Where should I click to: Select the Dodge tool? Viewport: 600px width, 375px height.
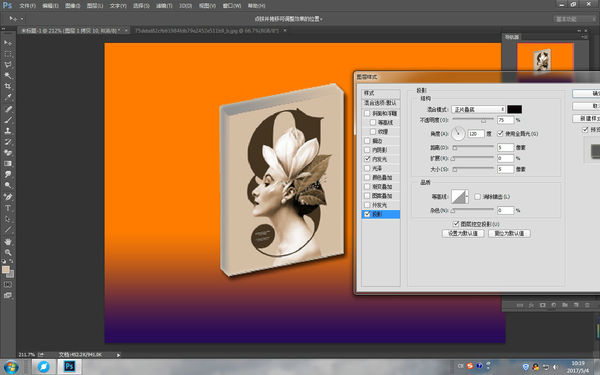click(x=8, y=185)
